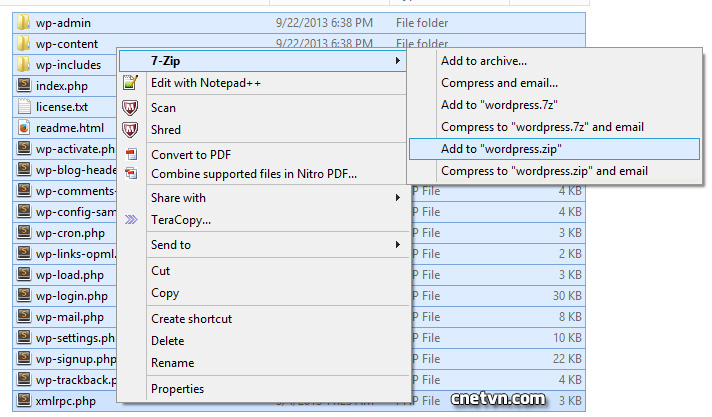The height and width of the screenshot is (417, 712).
Task: Select the index.php file name
Action: click(x=62, y=86)
